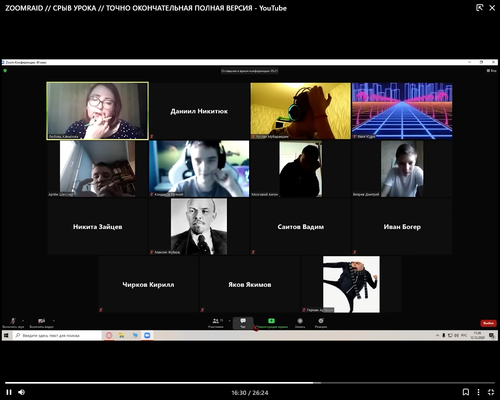The image size is (500, 400).
Task: Select the cartoon character avatar tile
Action: pos(351,284)
